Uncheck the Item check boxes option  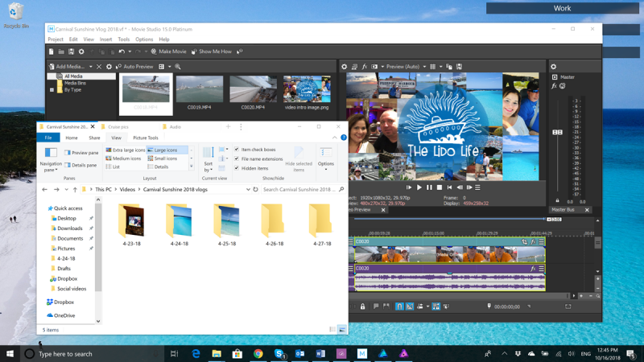pos(237,150)
